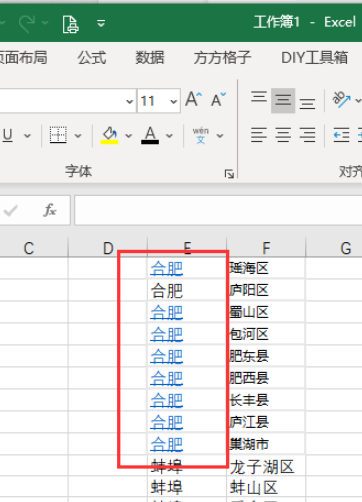The image size is (362, 502).
Task: Open the 合肥 link beside 庐江县
Action: [x=167, y=422]
